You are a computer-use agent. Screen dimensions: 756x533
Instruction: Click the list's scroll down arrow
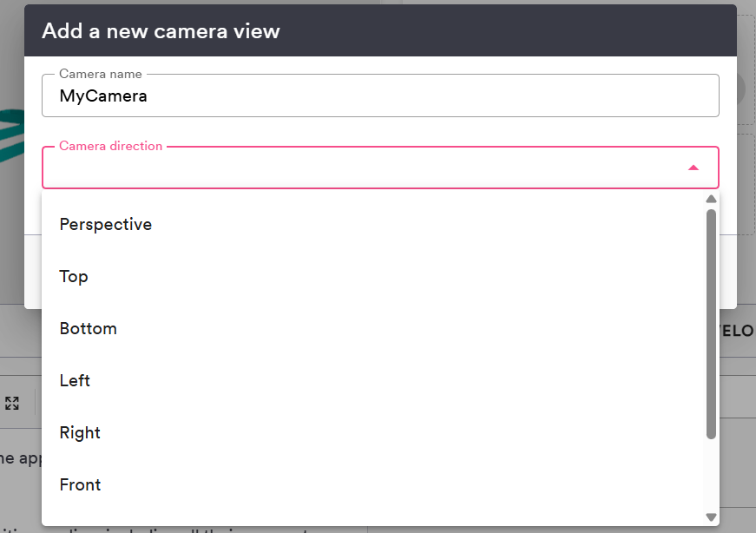pyautogui.click(x=711, y=517)
